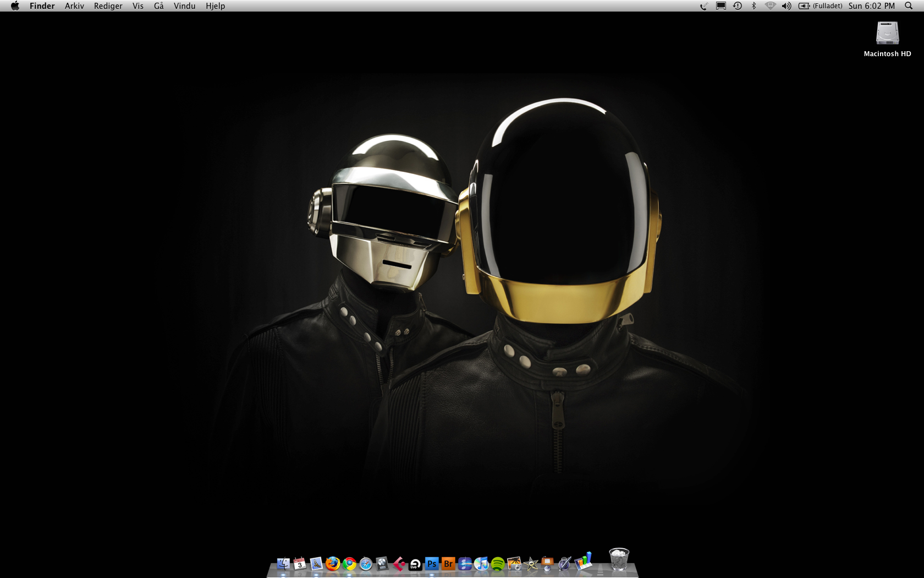
Task: Open Spotify from the dock
Action: (498, 564)
